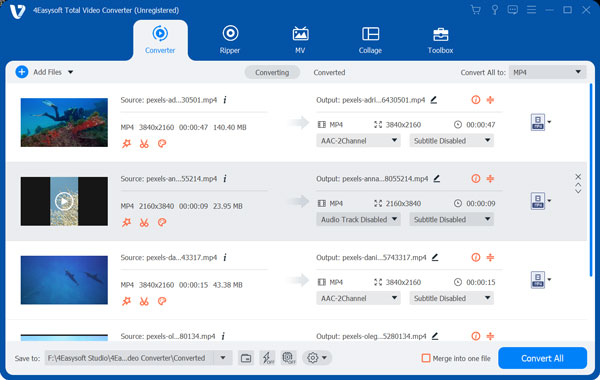This screenshot has width=600, height=380.
Task: Check Merge into one file
Action: [426, 358]
